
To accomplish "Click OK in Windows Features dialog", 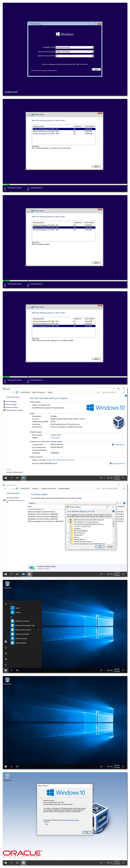I will click(100, 547).
